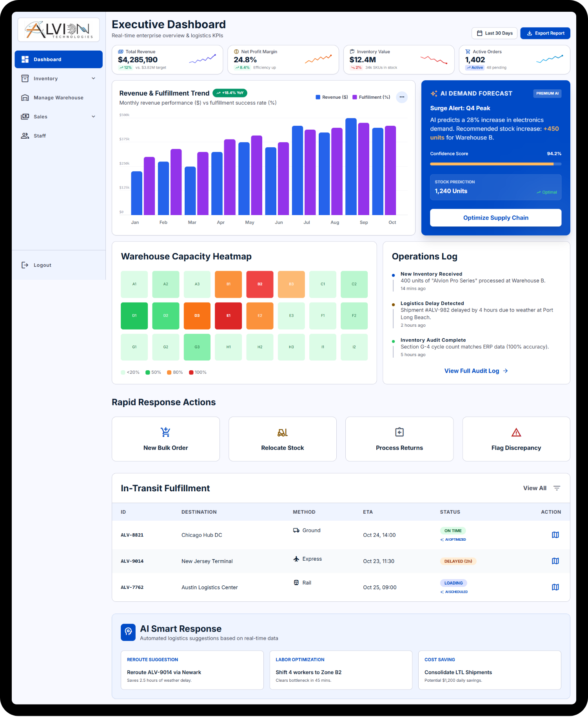588x717 pixels.
Task: Click the Process Returns clipboard icon
Action: (x=399, y=432)
